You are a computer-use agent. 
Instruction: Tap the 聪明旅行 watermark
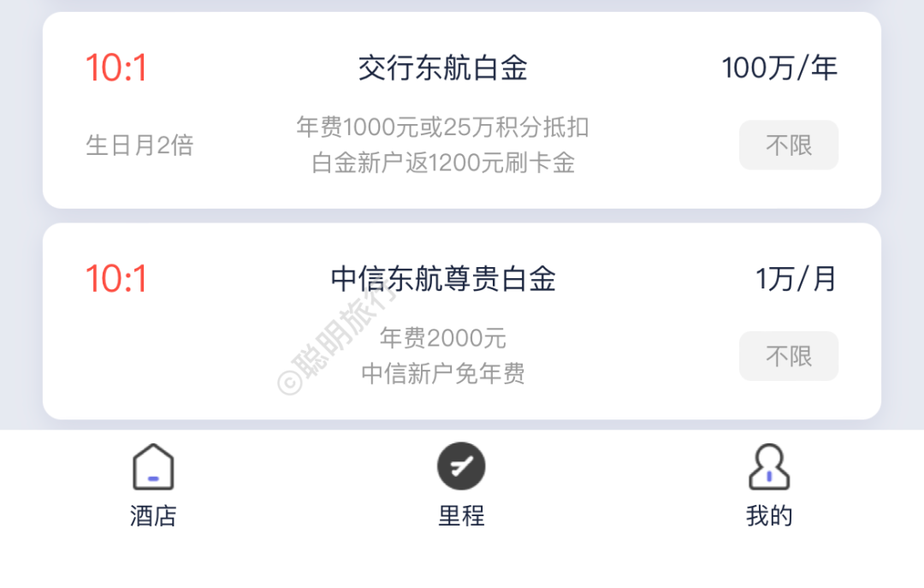pyautogui.click(x=338, y=338)
